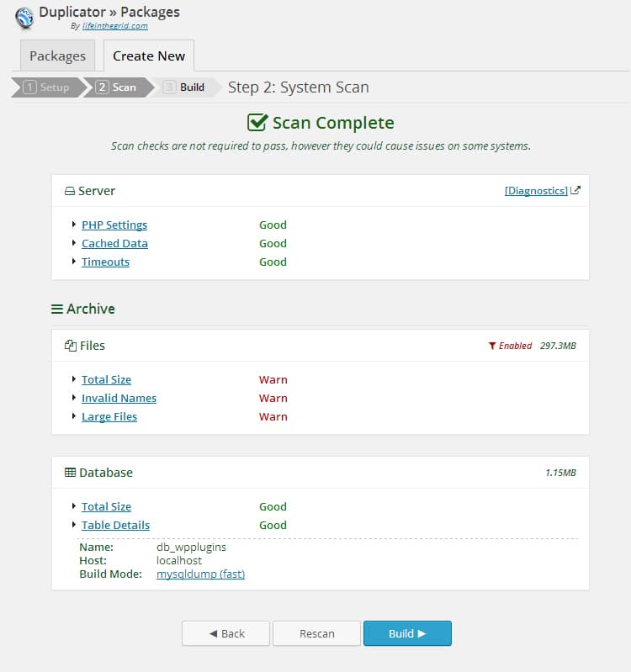Click the Rescan button
This screenshot has width=631, height=672.
pos(316,633)
